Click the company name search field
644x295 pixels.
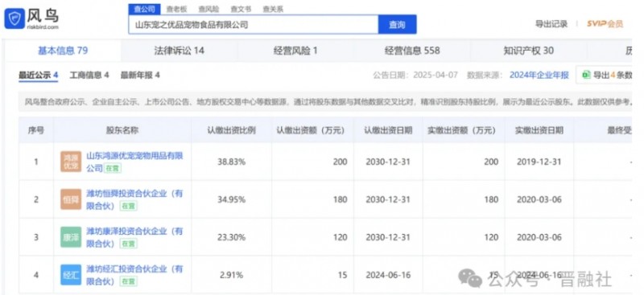coord(254,25)
